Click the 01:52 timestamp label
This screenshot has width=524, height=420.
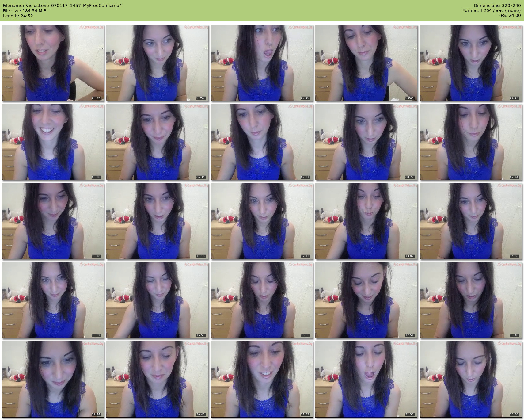(x=200, y=98)
